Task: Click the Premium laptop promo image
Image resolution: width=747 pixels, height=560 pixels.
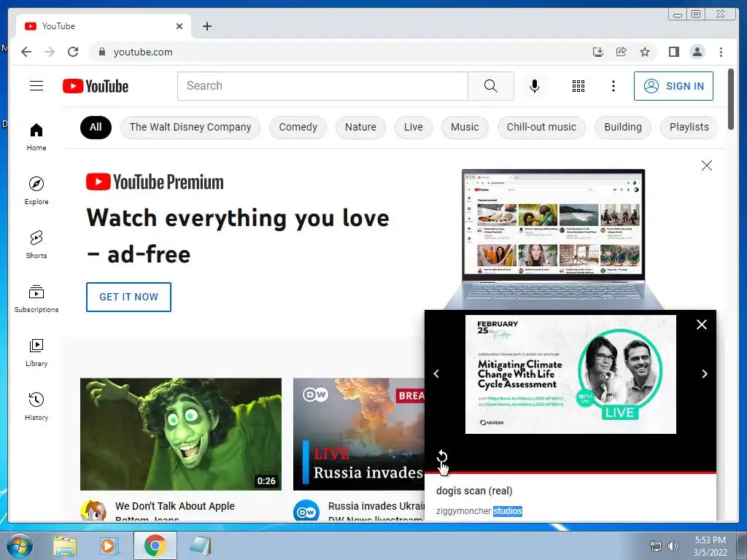Action: click(x=553, y=239)
